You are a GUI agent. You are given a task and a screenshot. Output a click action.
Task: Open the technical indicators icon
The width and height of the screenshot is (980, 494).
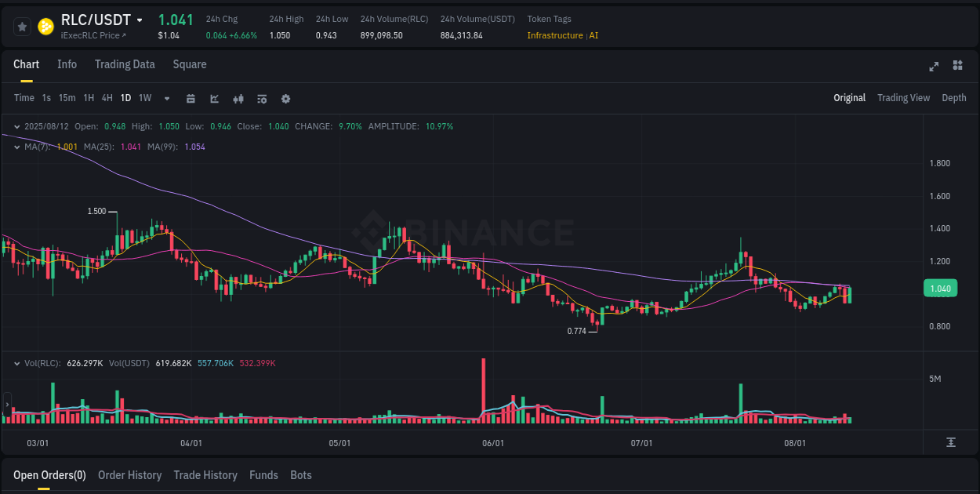point(261,98)
